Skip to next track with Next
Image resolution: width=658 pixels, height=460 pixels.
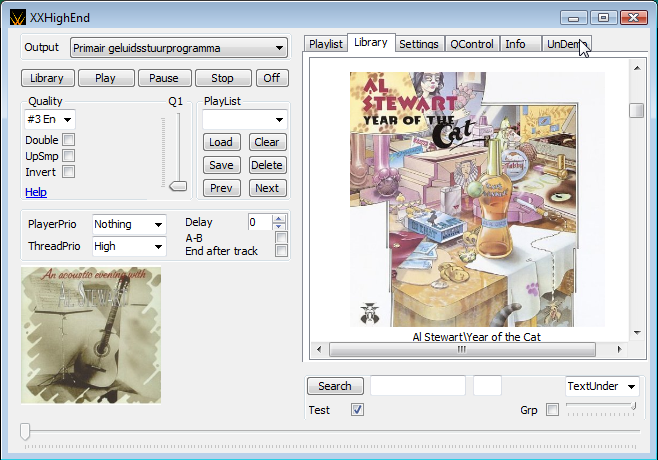[x=267, y=188]
